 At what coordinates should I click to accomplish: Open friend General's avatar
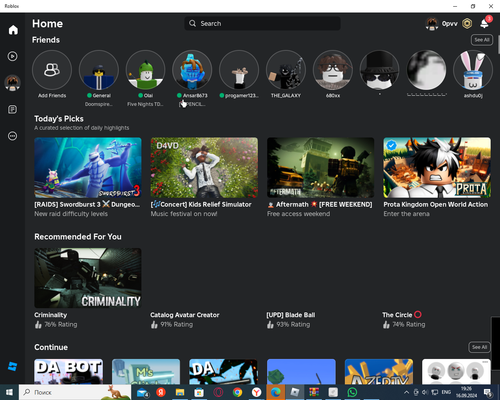click(99, 70)
